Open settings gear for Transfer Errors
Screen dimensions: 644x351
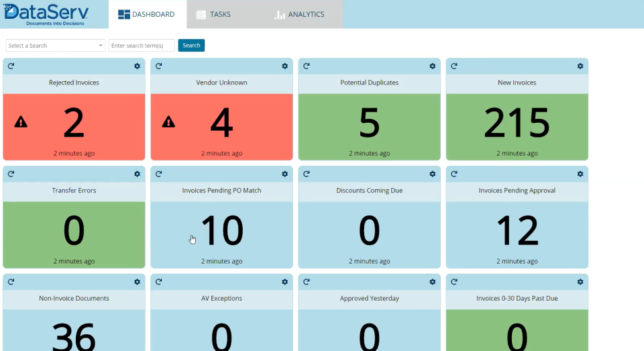137,174
